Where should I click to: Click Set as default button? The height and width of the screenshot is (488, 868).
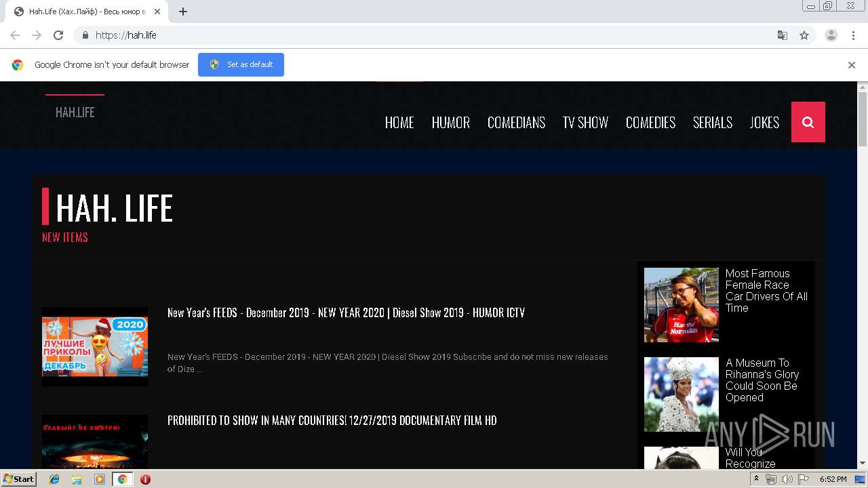(x=241, y=65)
